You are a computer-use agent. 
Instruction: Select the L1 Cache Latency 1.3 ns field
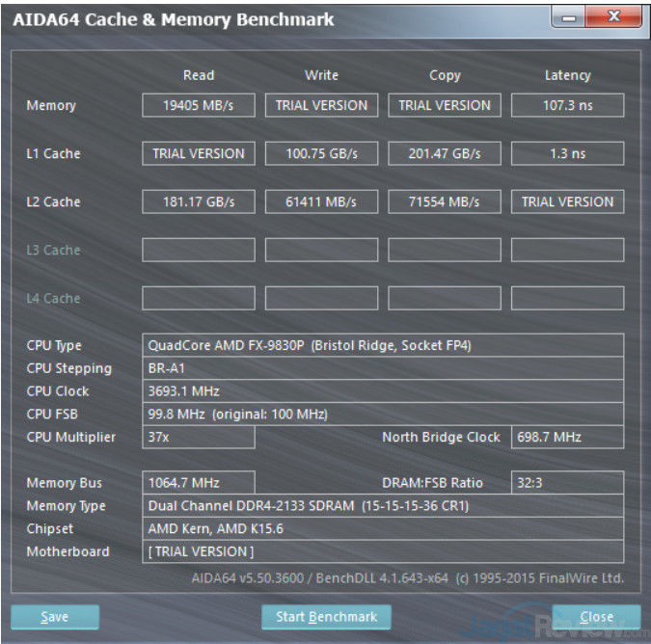point(567,153)
